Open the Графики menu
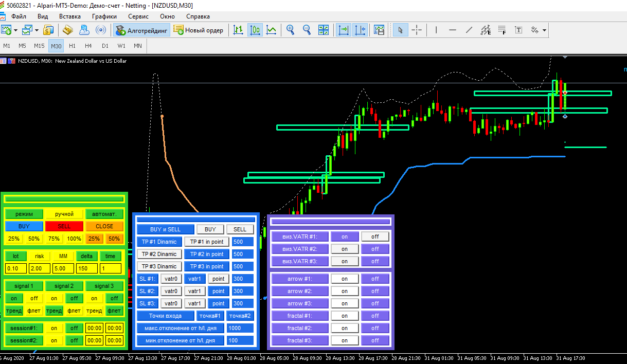This screenshot has height=364, width=627. 104,16
